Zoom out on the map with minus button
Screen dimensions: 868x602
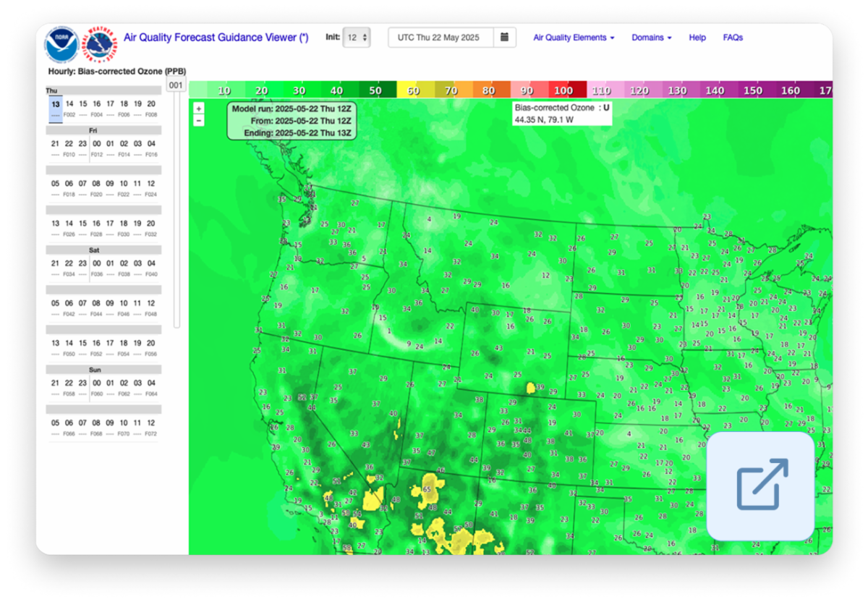pyautogui.click(x=199, y=121)
